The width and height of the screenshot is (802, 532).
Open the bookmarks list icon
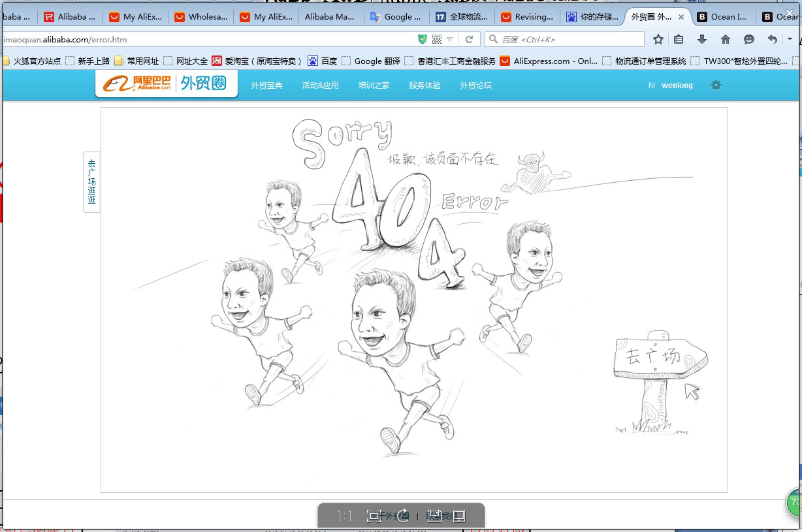(679, 40)
